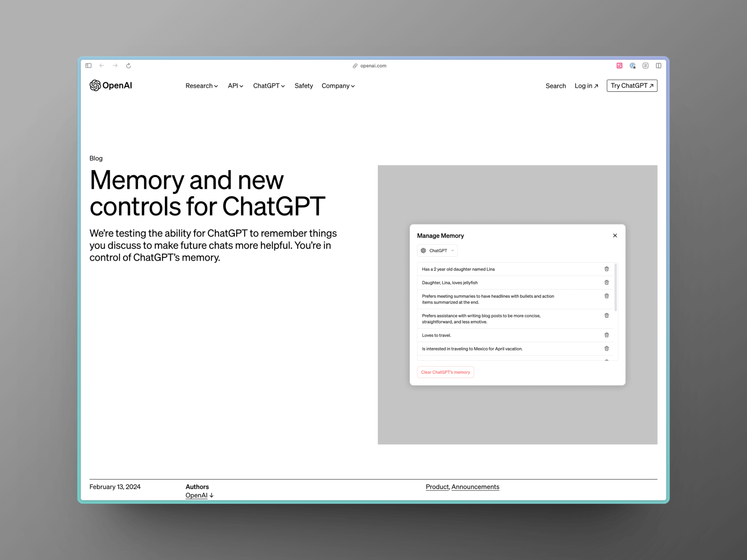Open the ChatGPT selector in Manage Memory

[437, 251]
